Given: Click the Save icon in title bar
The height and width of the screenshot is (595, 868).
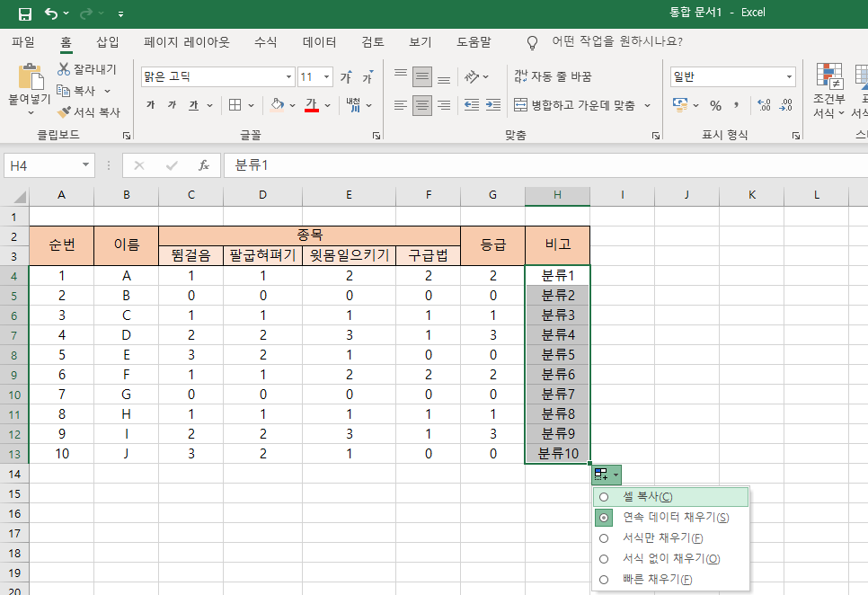Looking at the screenshot, I should click(25, 13).
